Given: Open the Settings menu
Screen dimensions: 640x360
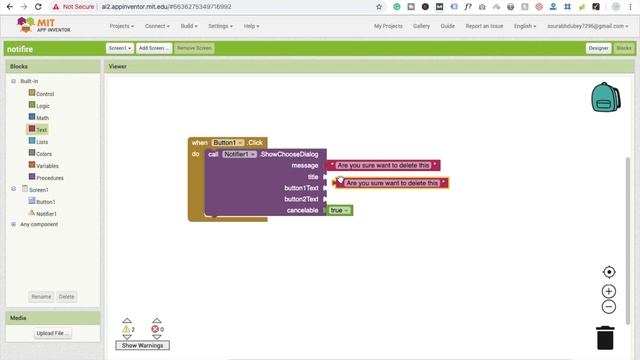Looking at the screenshot, I should 220,26.
